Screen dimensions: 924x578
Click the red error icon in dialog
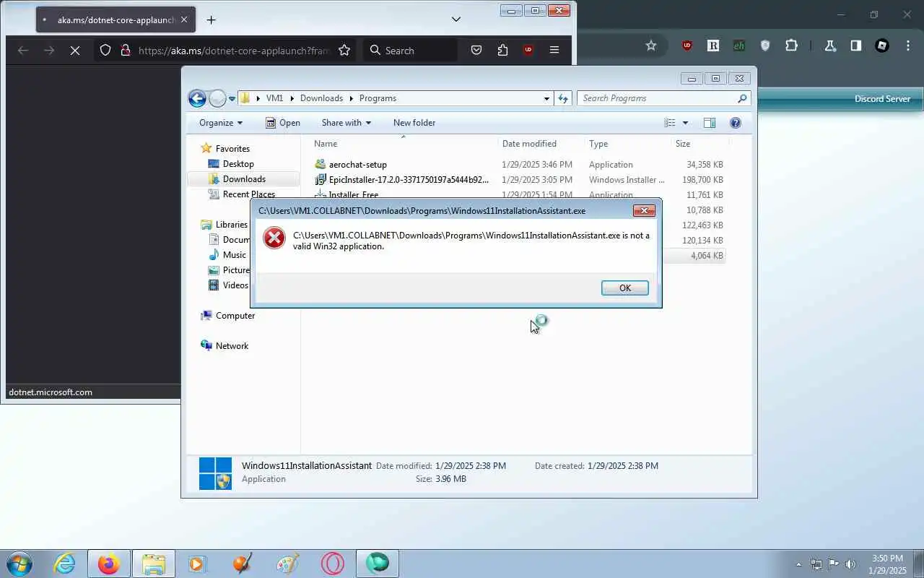click(274, 238)
